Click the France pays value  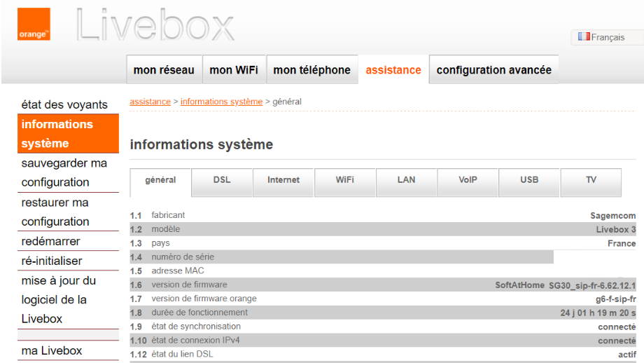point(622,243)
